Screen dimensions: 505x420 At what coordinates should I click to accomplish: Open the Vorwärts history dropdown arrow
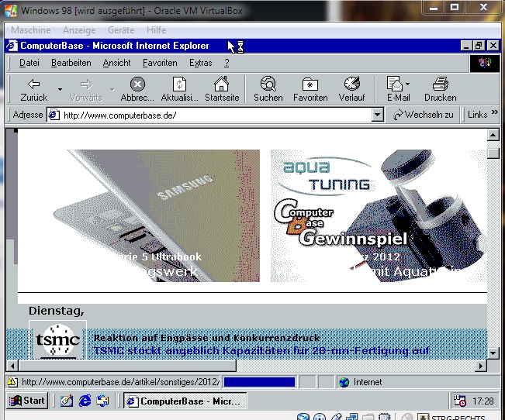(112, 89)
